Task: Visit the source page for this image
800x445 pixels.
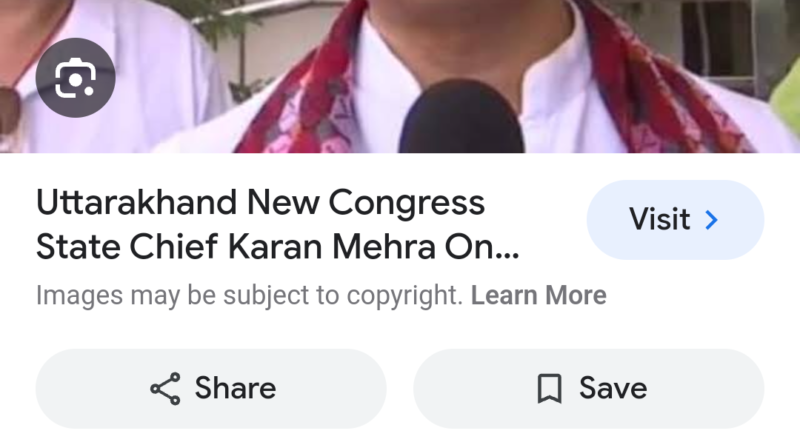Action: click(x=675, y=220)
